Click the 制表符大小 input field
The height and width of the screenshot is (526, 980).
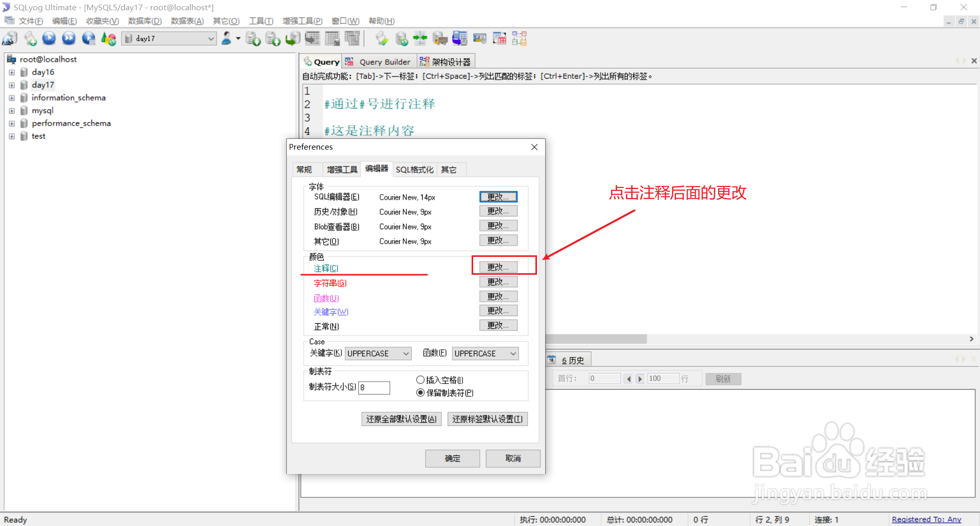pyautogui.click(x=374, y=388)
